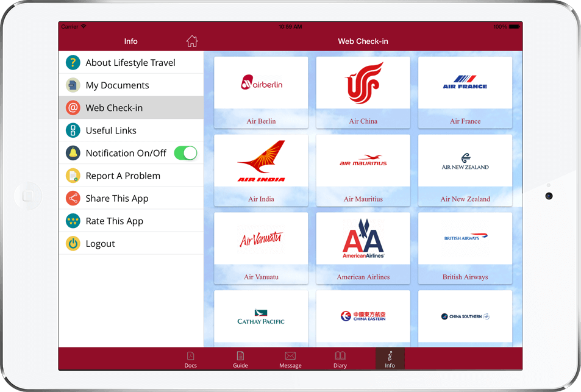
Task: Select the Web Check-in menu row
Action: (x=131, y=108)
